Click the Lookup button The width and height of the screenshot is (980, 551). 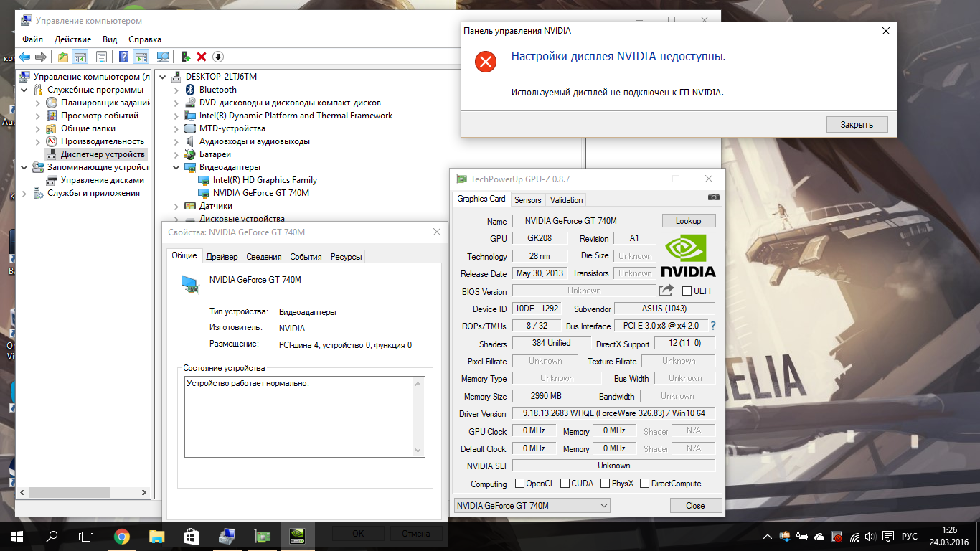[688, 221]
